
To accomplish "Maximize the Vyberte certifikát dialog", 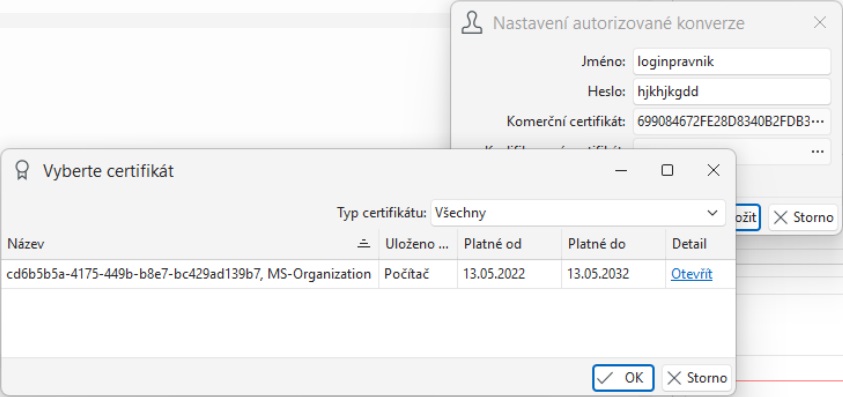I will [x=667, y=171].
